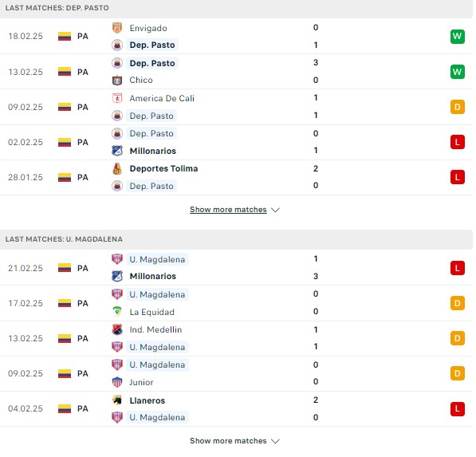Select Last Matches: U. Magdalena header

tap(236, 239)
